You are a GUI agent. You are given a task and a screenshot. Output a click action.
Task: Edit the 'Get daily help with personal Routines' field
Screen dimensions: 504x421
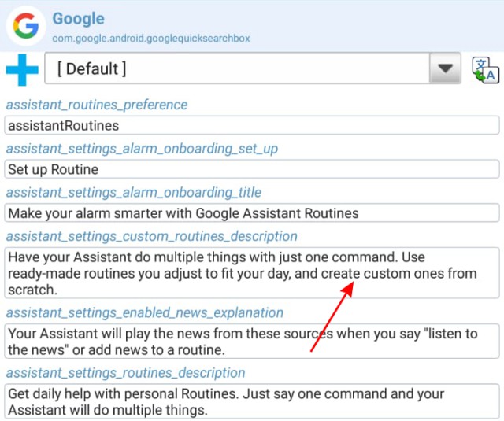pos(252,401)
